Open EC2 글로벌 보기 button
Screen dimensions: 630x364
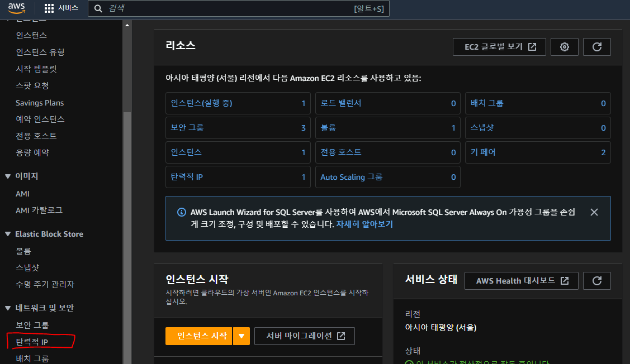coord(499,47)
